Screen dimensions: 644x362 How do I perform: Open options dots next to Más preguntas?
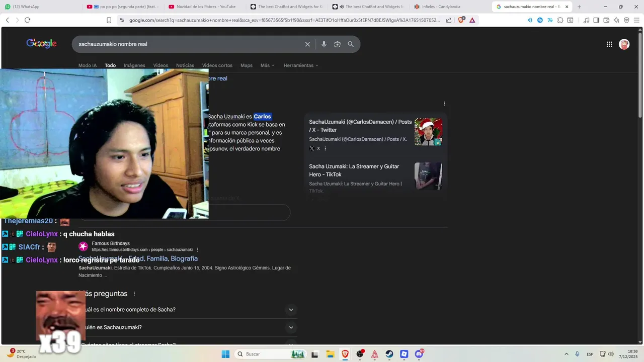pos(134,294)
